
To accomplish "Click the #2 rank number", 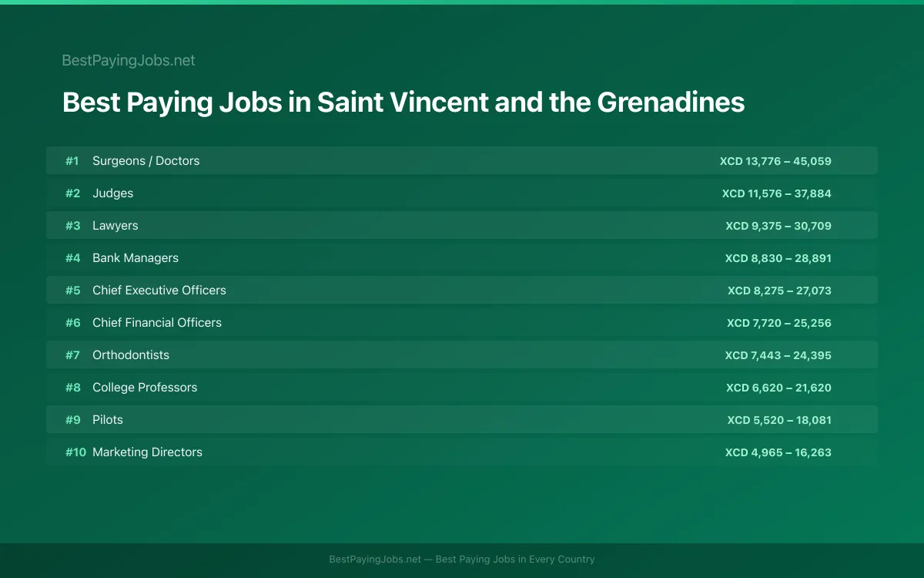I will tap(72, 193).
